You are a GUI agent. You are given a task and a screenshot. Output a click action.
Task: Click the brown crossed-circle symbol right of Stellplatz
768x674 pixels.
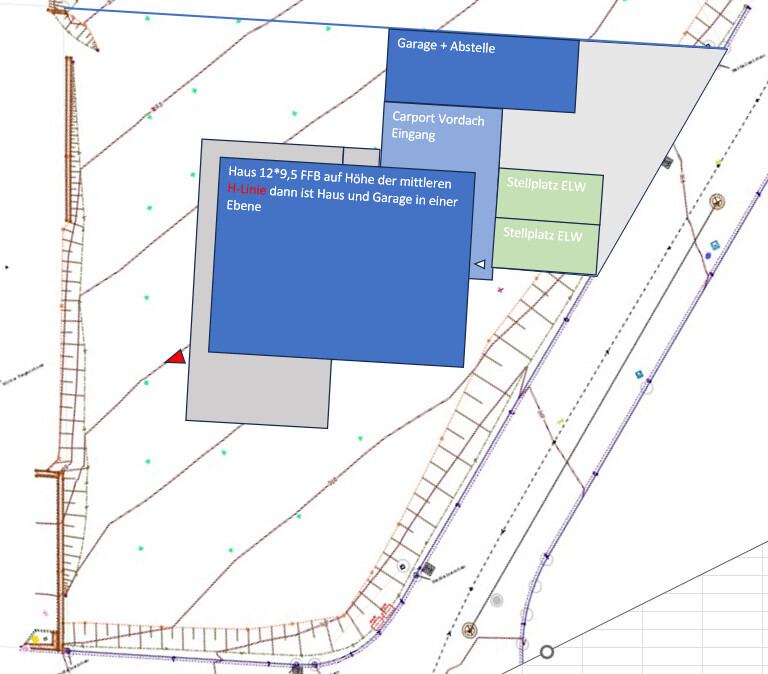718,203
